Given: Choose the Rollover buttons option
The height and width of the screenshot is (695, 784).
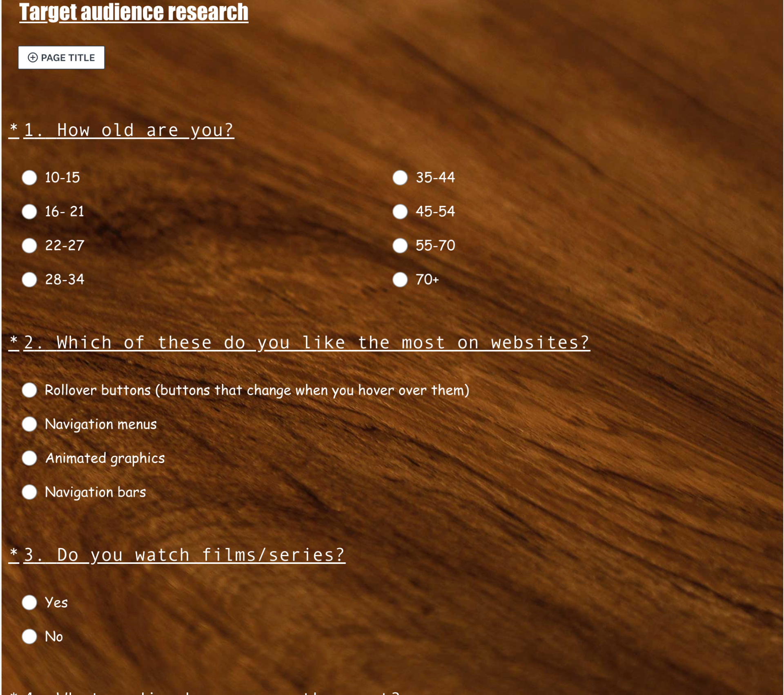Looking at the screenshot, I should [29, 390].
